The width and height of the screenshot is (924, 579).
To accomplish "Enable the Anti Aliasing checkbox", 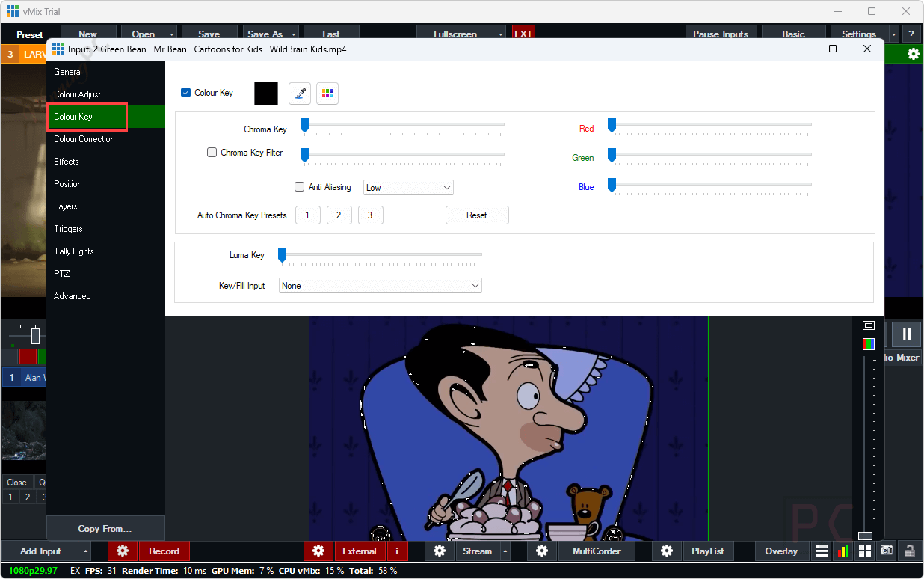I will (300, 187).
